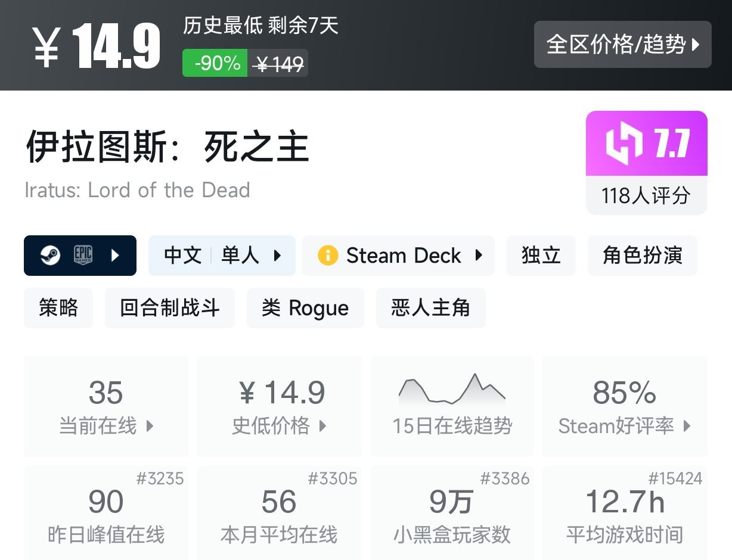The height and width of the screenshot is (560, 732).
Task: Open the 15日在线趋势 trend chart
Action: pos(452,406)
